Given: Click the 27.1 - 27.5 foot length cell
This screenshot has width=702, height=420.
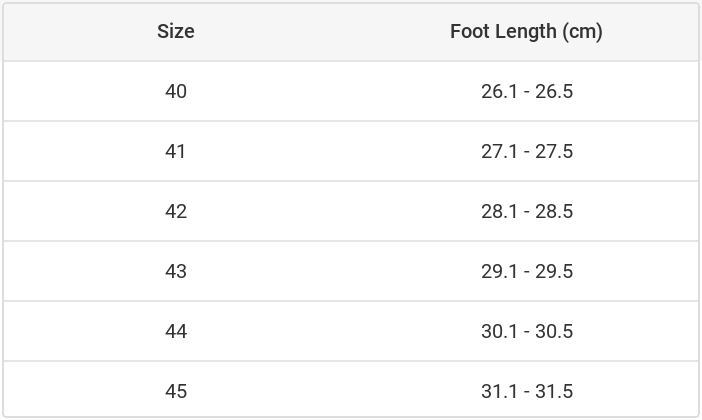Looking at the screenshot, I should [x=526, y=151].
